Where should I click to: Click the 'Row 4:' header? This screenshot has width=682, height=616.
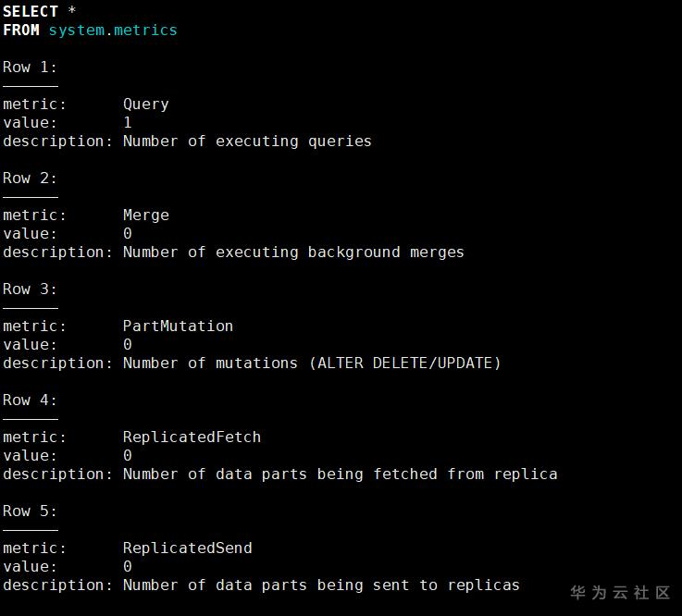(31, 400)
